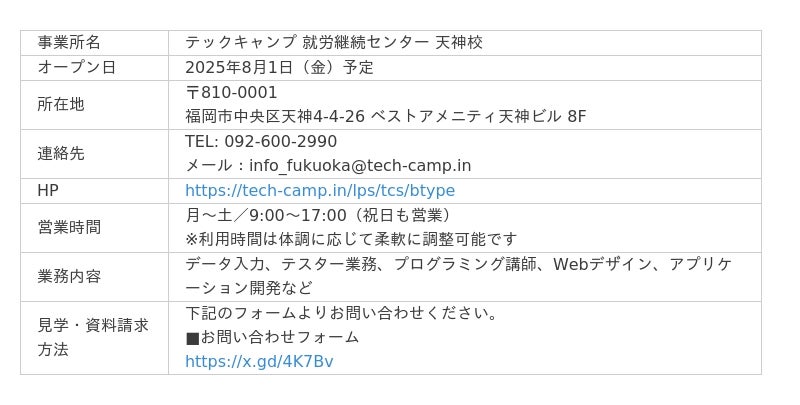
Task: Click the テックキャンプ 就労継続センター 天神校 text
Action: [x=334, y=42]
